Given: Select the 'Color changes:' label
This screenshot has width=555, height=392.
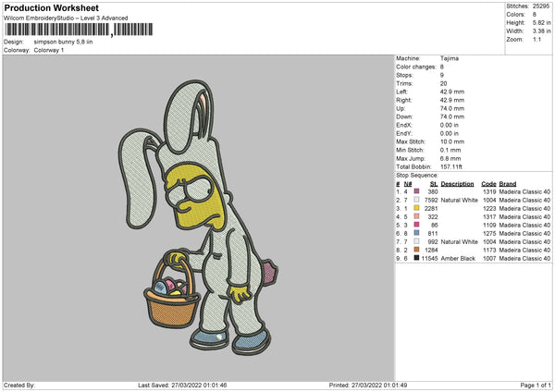Looking at the screenshot, I should click(x=416, y=67).
